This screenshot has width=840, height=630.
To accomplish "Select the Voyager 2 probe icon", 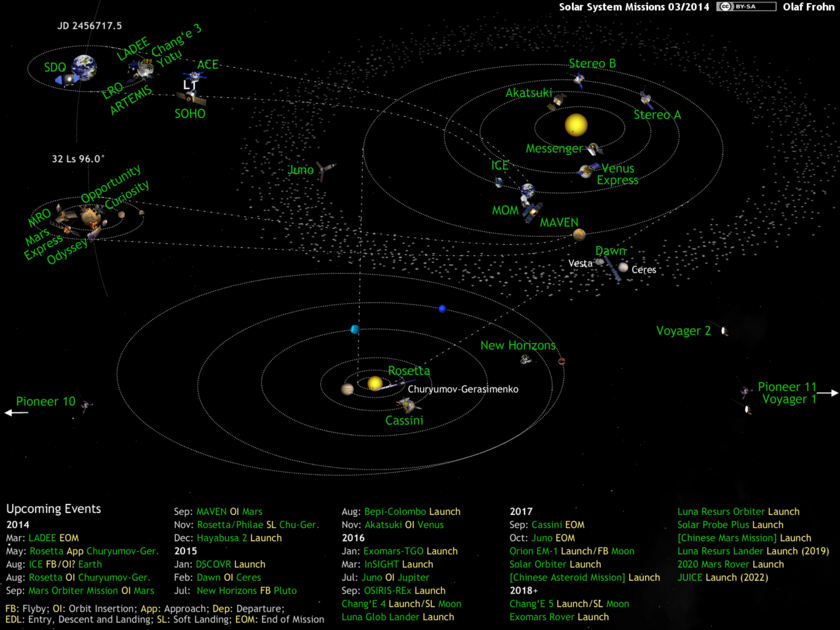I will pyautogui.click(x=724, y=332).
